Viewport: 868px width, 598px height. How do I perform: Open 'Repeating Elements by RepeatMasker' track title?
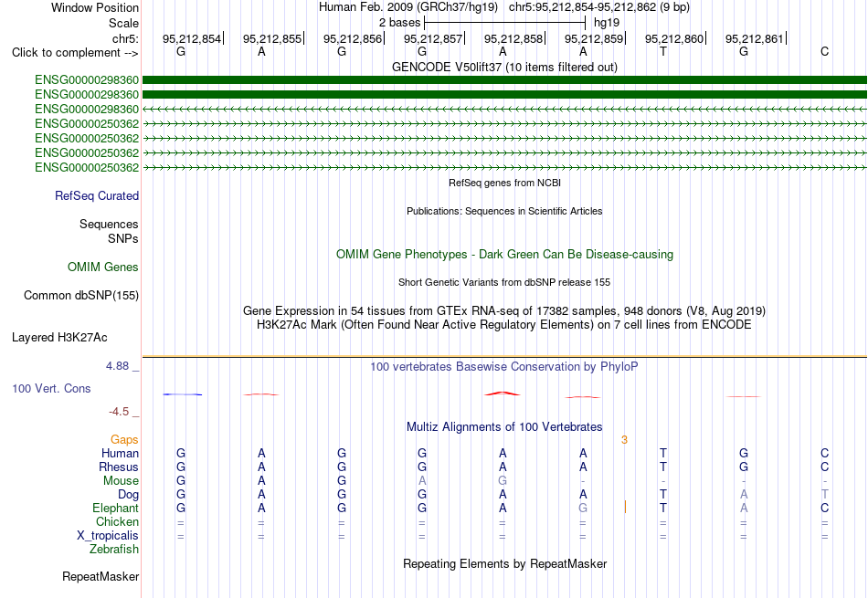(x=504, y=563)
